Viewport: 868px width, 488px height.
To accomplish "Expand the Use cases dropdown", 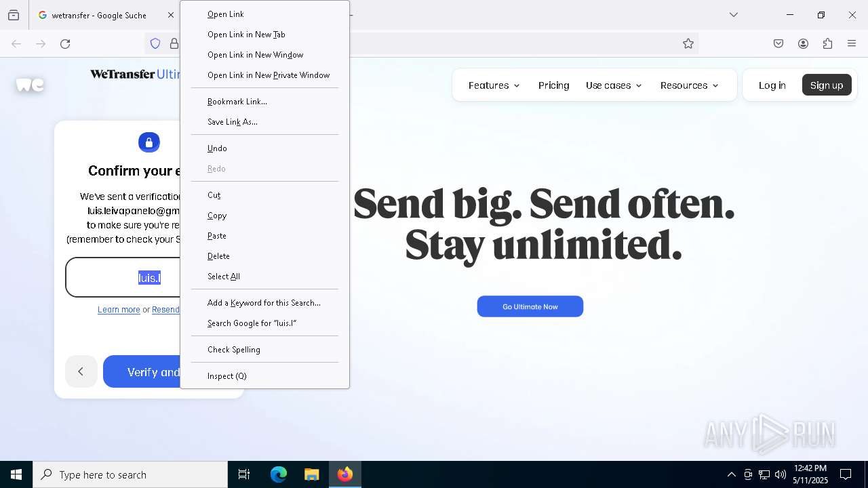I will click(x=614, y=85).
